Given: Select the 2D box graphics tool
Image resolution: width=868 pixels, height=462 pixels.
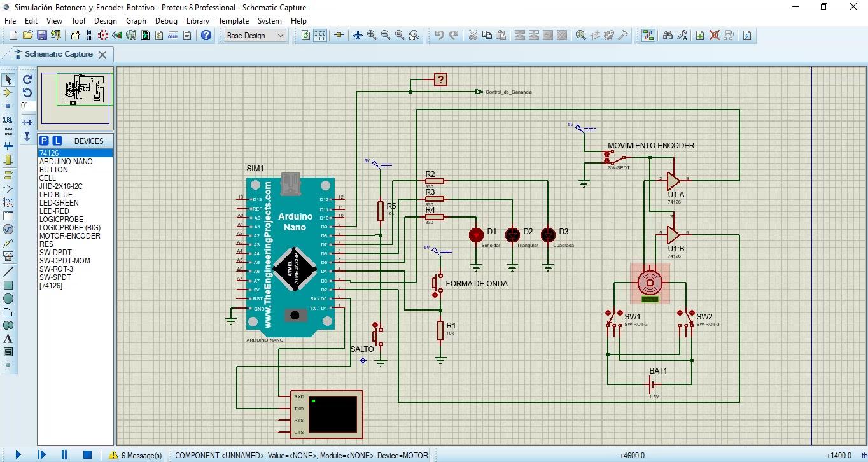Looking at the screenshot, I should (8, 285).
